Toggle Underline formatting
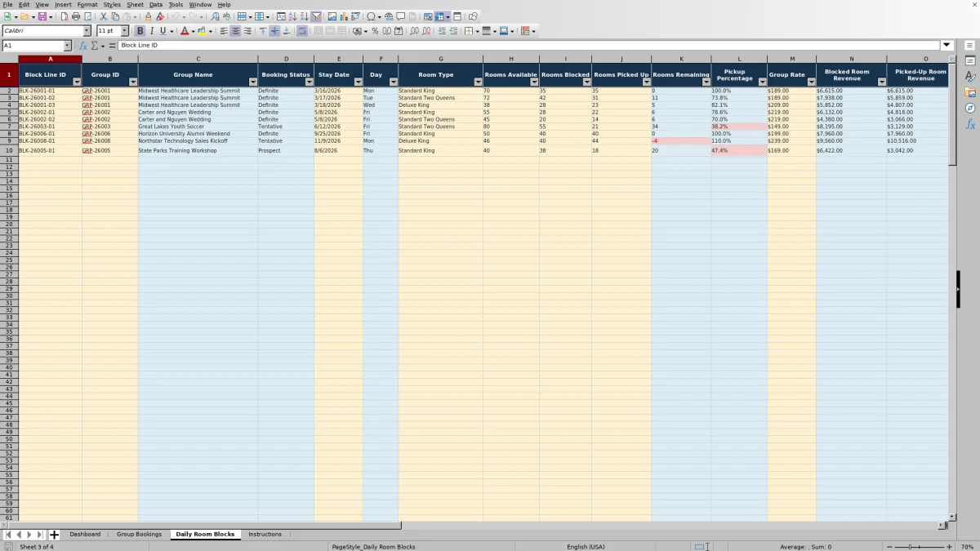This screenshot has height=551, width=980. click(163, 31)
